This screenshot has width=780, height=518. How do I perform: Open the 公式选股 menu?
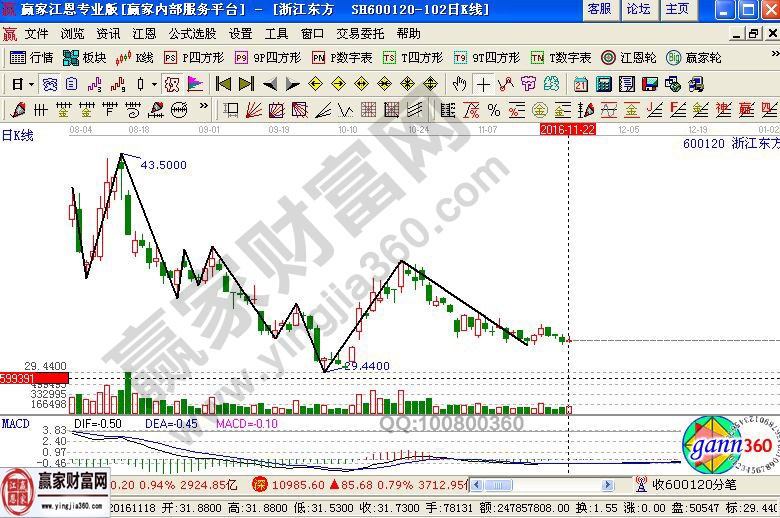tap(191, 33)
